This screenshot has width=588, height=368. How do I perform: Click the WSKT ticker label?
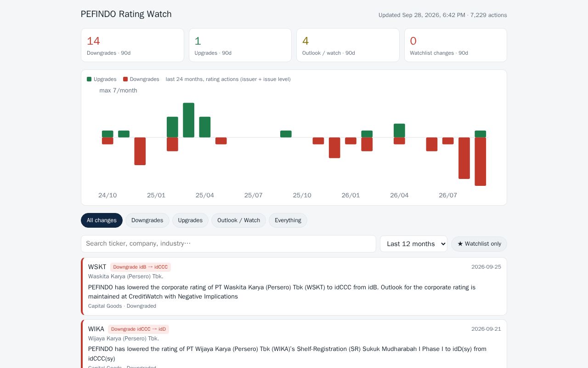[x=97, y=267]
